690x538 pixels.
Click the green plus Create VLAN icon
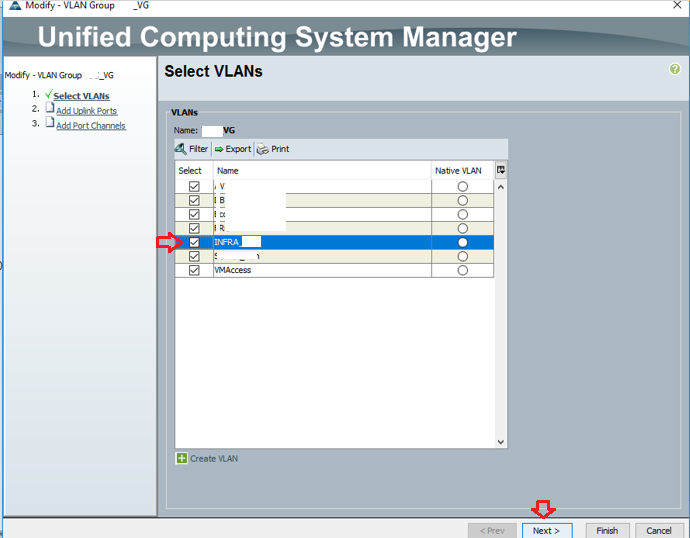(181, 458)
